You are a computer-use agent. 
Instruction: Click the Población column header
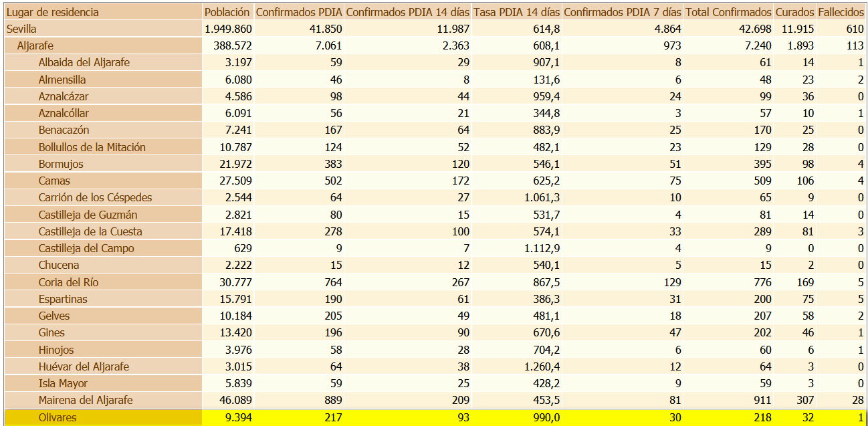[227, 12]
